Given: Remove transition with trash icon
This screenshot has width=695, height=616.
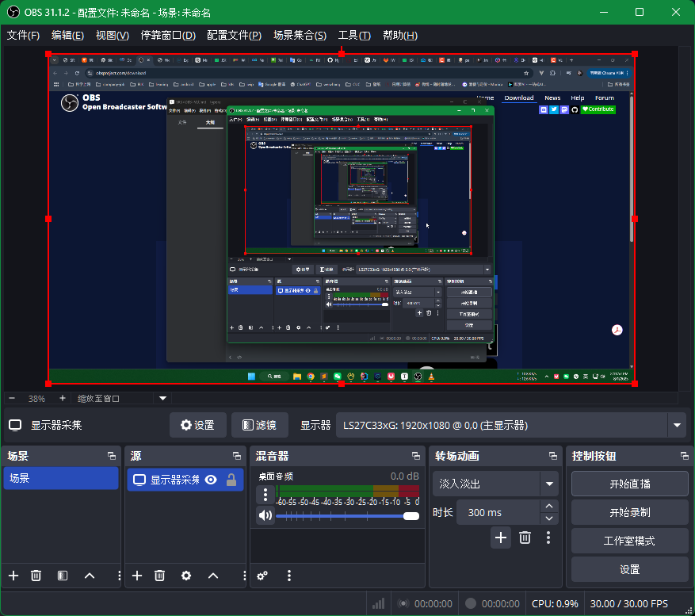Looking at the screenshot, I should click(525, 538).
